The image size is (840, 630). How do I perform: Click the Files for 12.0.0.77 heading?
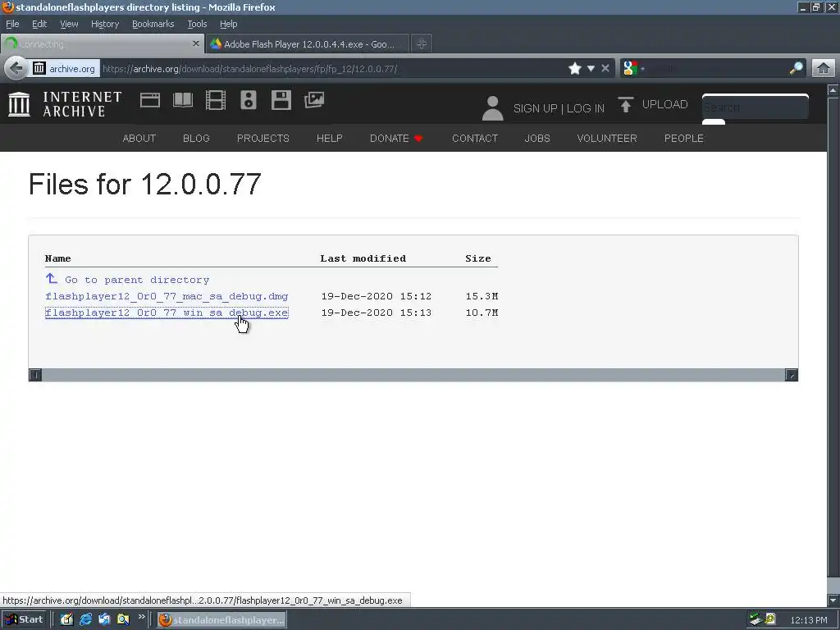tap(144, 185)
